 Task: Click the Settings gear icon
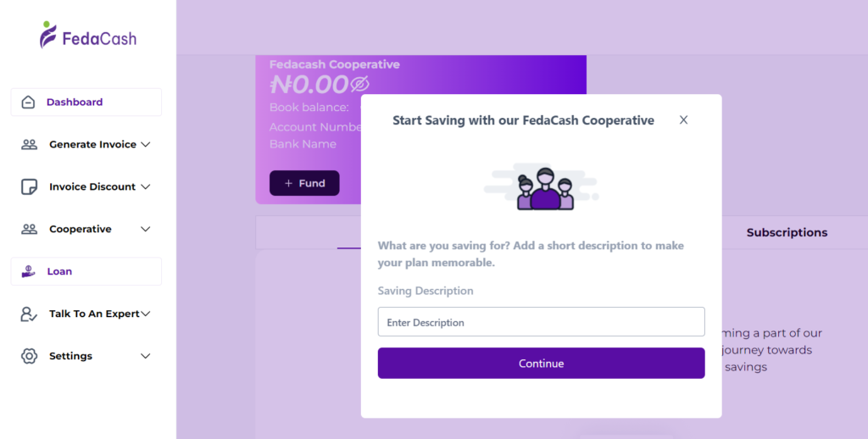point(29,356)
